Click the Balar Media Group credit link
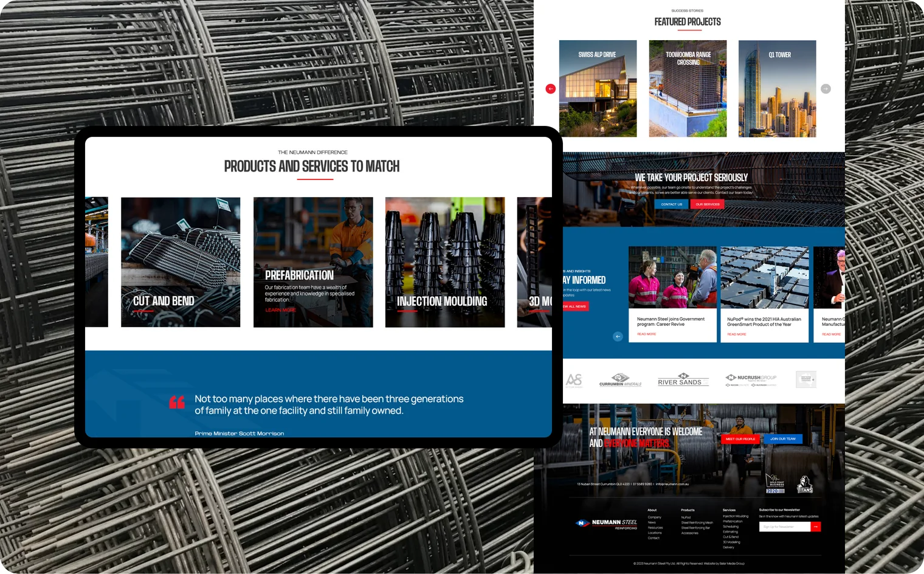This screenshot has height=574, width=924. tap(731, 564)
